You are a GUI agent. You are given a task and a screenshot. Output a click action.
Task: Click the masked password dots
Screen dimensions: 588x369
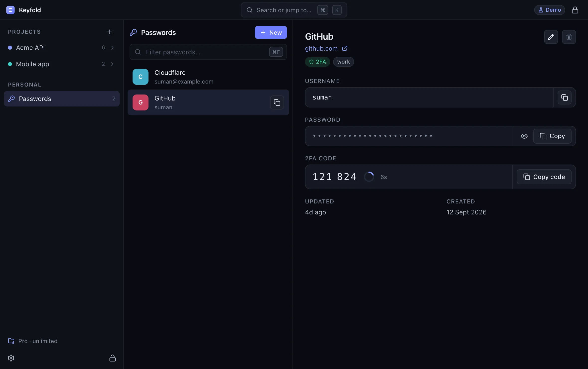point(372,136)
